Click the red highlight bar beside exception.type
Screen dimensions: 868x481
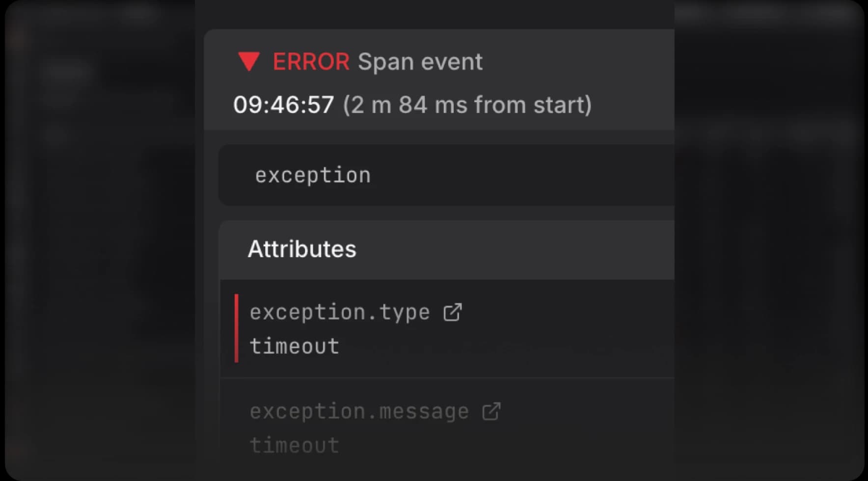pyautogui.click(x=237, y=328)
